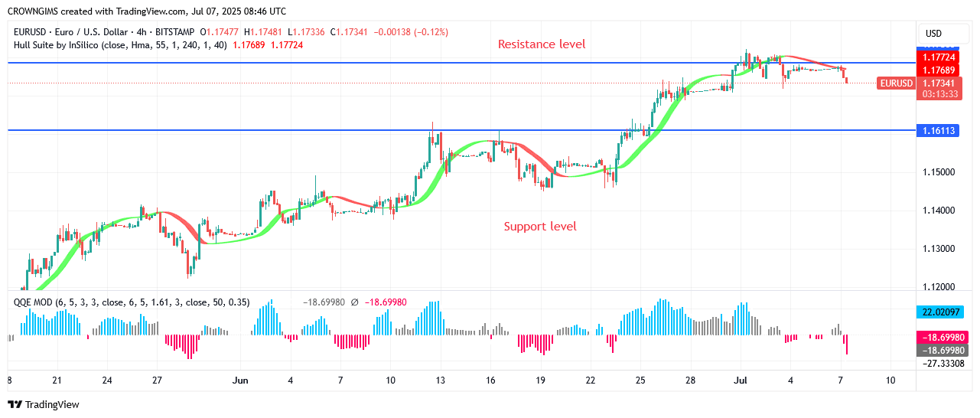Click the 21 date label on time axis
980x418 pixels.
[x=57, y=380]
